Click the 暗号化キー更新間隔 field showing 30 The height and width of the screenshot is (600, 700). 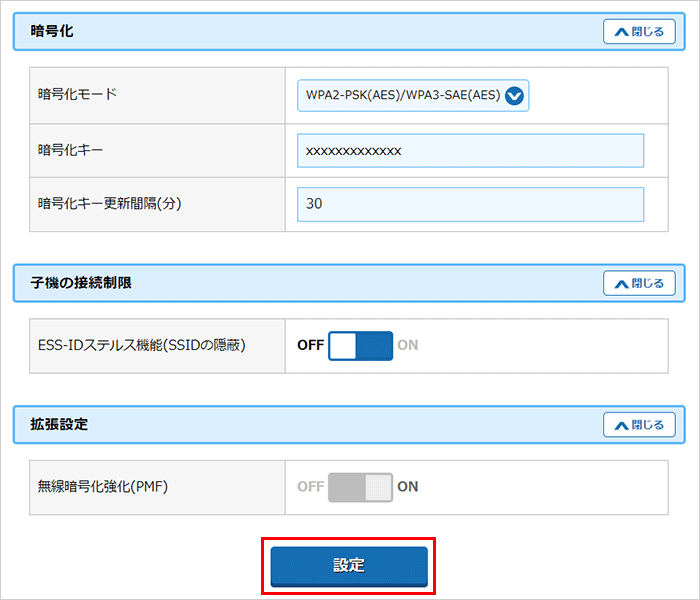(x=470, y=204)
